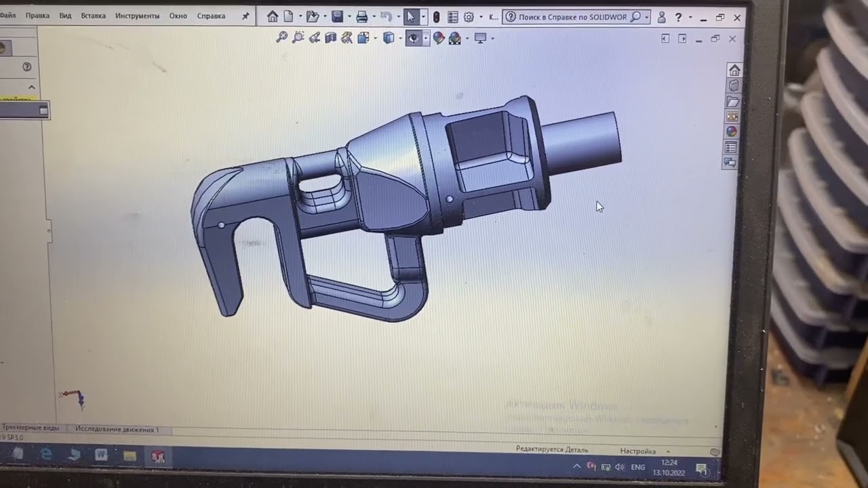Open the Вставка menu
This screenshot has width=868, height=488.
click(x=93, y=16)
